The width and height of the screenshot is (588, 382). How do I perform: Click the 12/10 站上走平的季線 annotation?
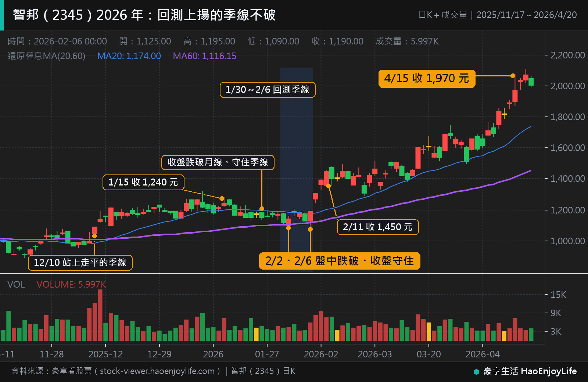pyautogui.click(x=80, y=263)
